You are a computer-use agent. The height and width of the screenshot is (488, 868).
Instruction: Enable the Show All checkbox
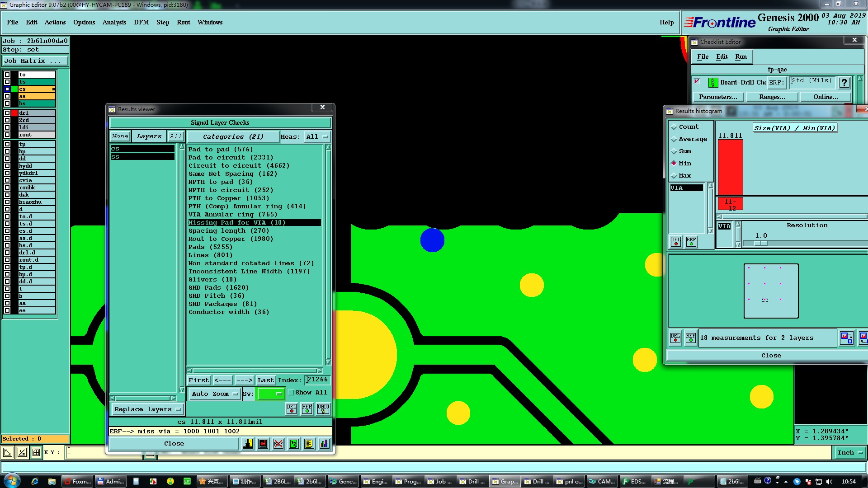[291, 393]
